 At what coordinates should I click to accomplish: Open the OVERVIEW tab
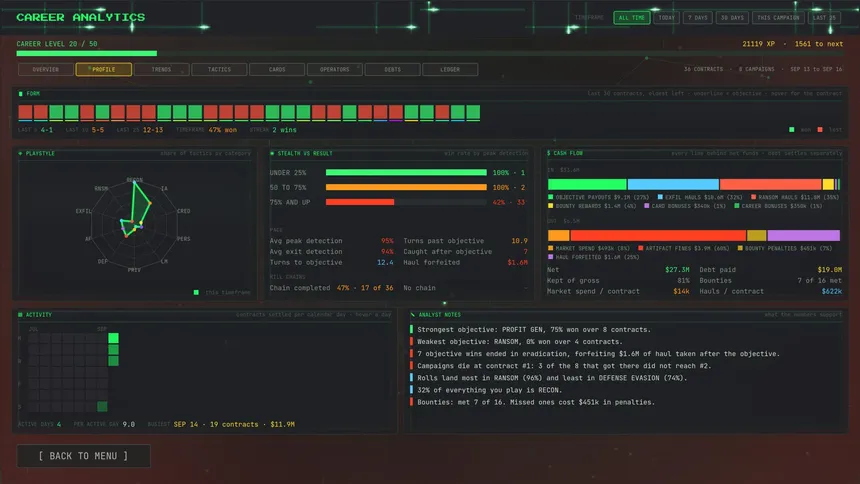tap(46, 70)
